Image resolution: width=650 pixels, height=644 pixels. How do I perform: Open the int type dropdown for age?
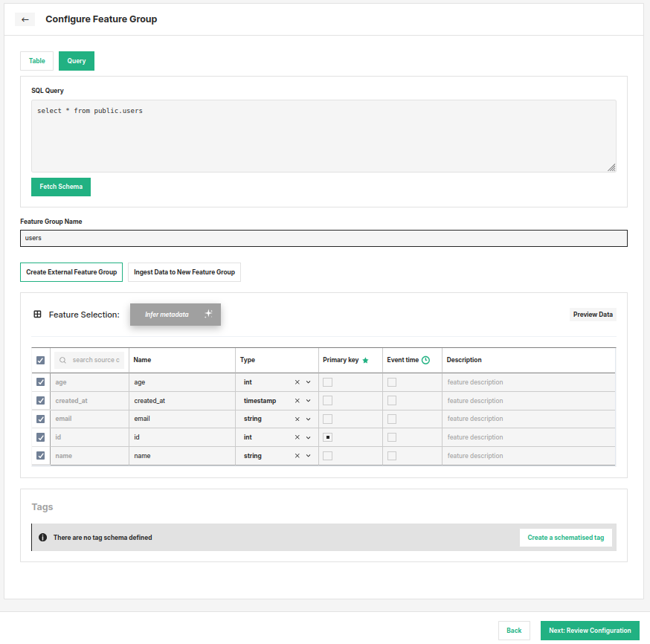tap(308, 381)
